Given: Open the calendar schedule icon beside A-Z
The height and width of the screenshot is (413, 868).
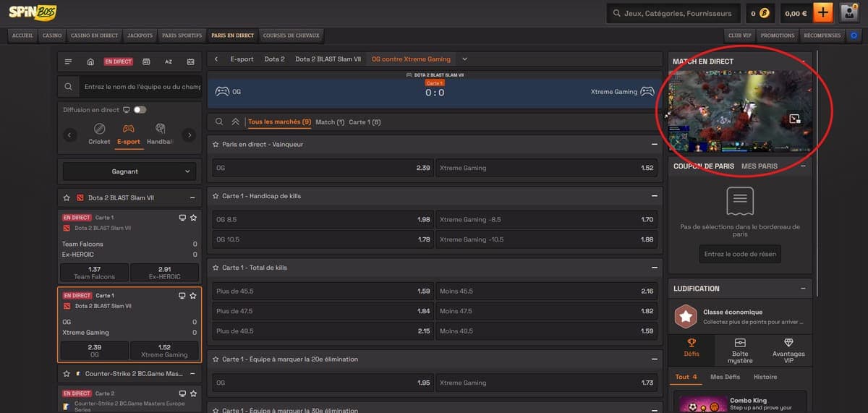Looking at the screenshot, I should point(191,61).
